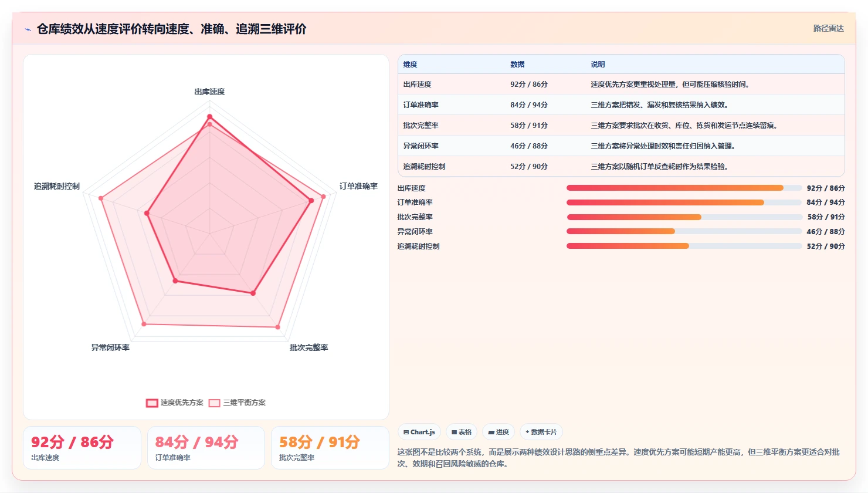Click the 路径雷达 label in header

click(x=828, y=28)
